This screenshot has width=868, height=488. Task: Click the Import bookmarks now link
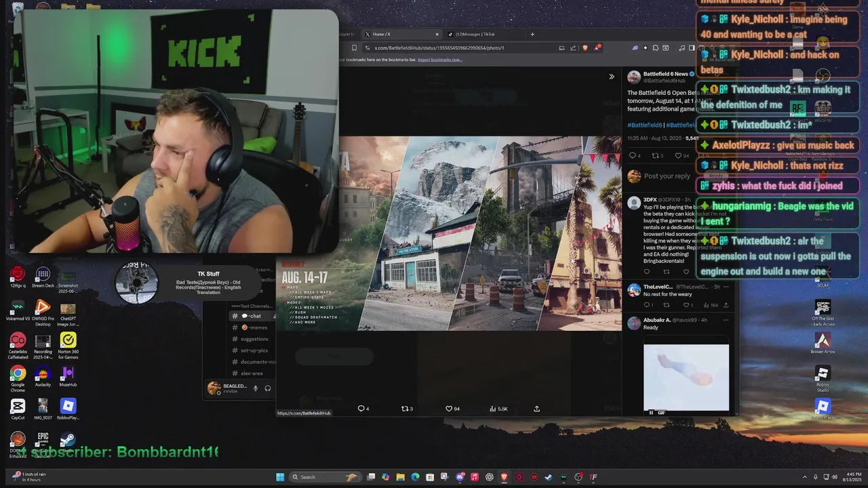click(439, 60)
